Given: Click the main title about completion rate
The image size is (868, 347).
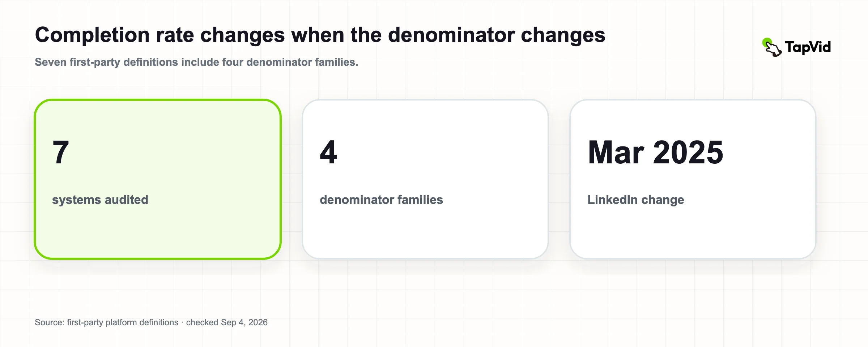Looking at the screenshot, I should click(x=320, y=35).
